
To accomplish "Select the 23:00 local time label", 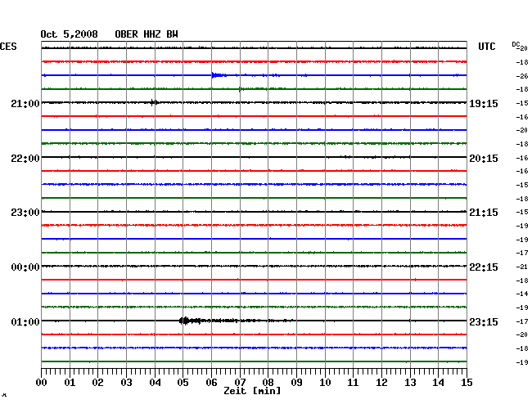I will tap(25, 213).
